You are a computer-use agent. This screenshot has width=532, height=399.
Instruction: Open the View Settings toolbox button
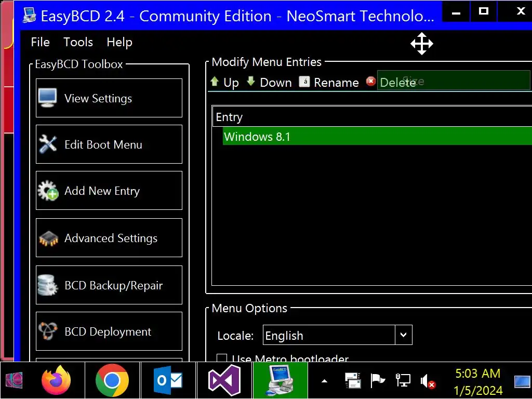[x=109, y=98]
